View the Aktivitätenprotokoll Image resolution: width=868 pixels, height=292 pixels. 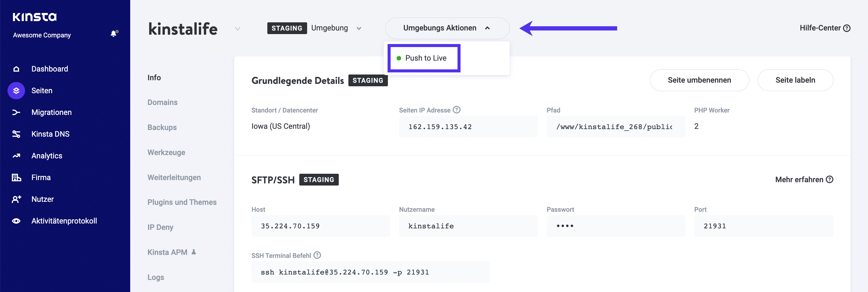point(64,221)
